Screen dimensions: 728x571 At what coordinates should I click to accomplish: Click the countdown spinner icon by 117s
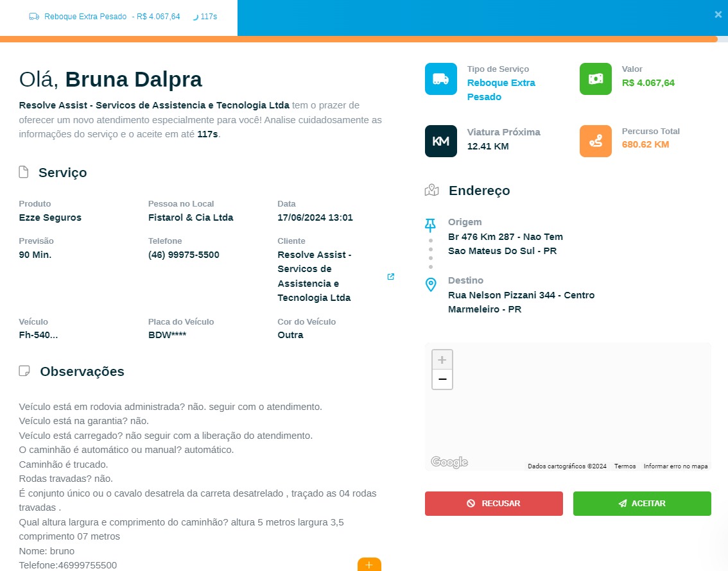[195, 17]
